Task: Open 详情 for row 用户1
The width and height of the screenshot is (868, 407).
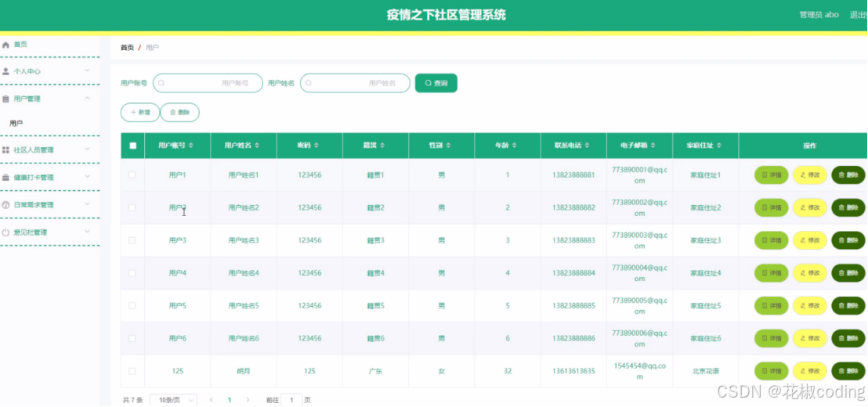Action: 771,175
